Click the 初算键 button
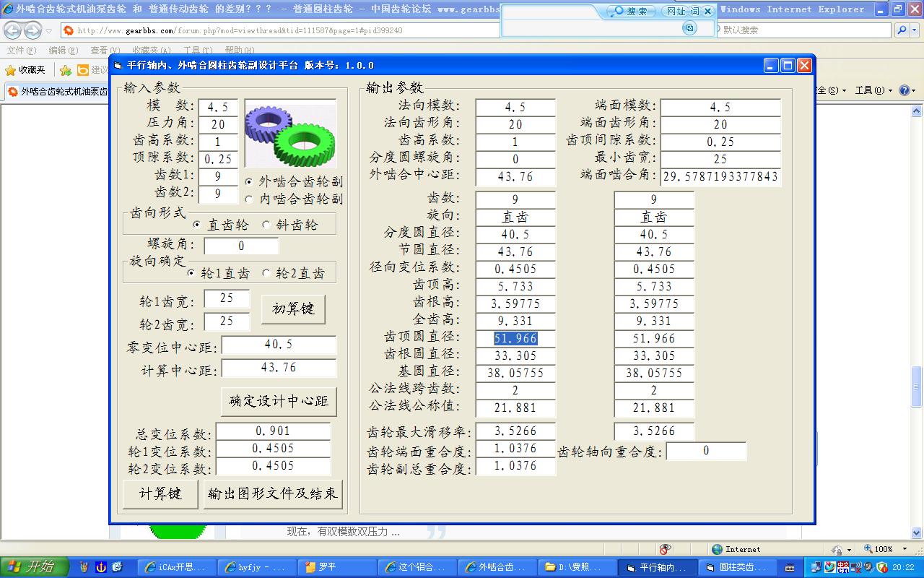 [293, 309]
